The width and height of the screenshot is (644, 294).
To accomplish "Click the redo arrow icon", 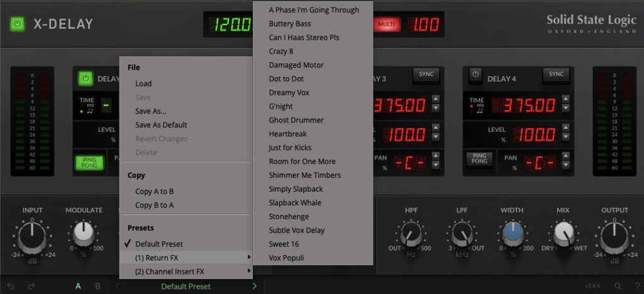I will pyautogui.click(x=31, y=286).
